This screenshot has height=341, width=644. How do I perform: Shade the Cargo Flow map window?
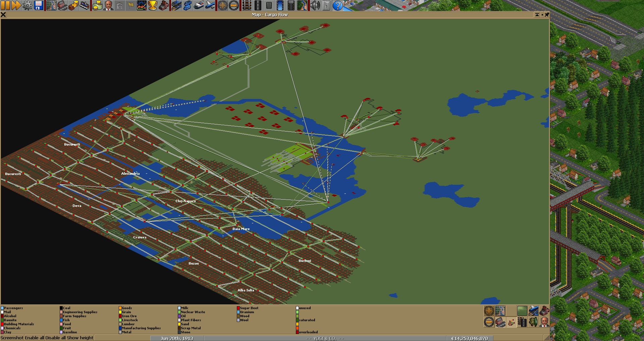537,14
